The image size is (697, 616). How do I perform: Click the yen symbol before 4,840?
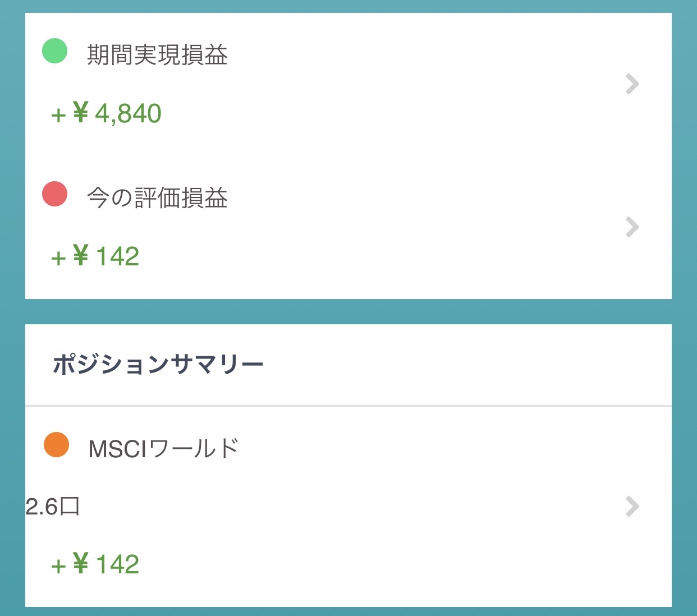(x=81, y=113)
